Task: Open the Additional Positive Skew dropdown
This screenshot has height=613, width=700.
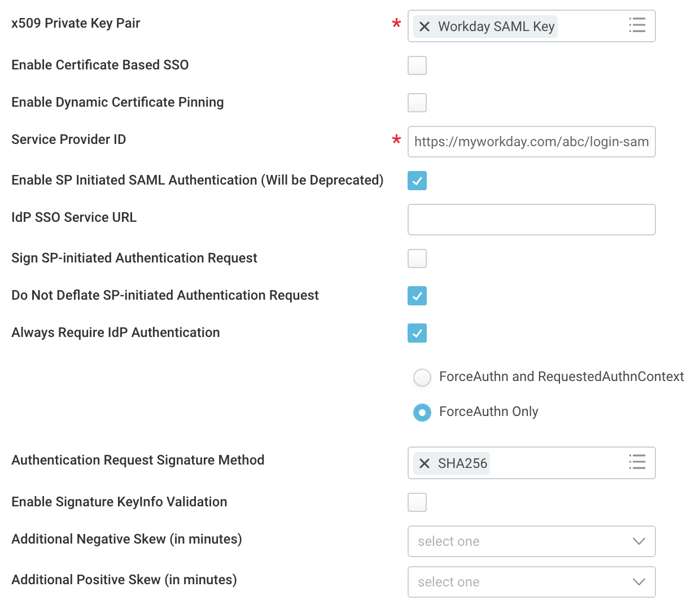Action: 531,582
